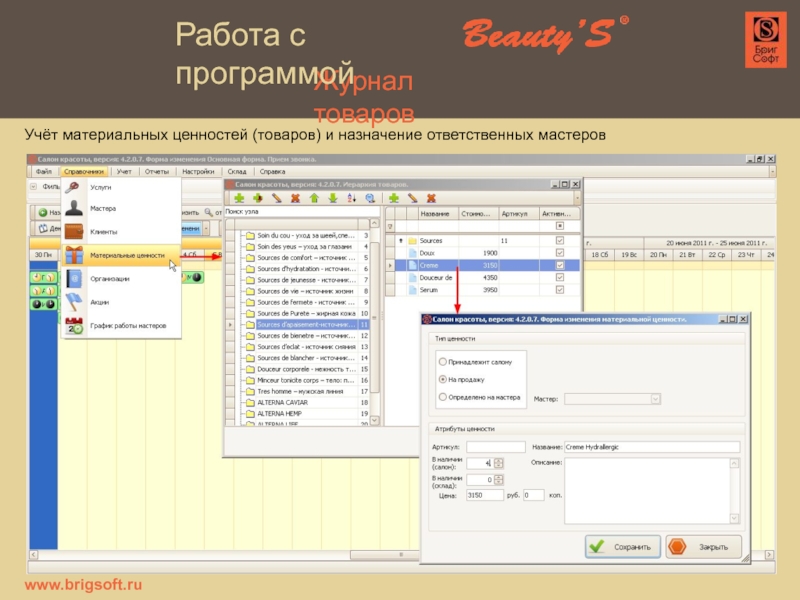Toggle the active checkbox in the Douceur de row
This screenshot has height=600, width=800.
(560, 278)
